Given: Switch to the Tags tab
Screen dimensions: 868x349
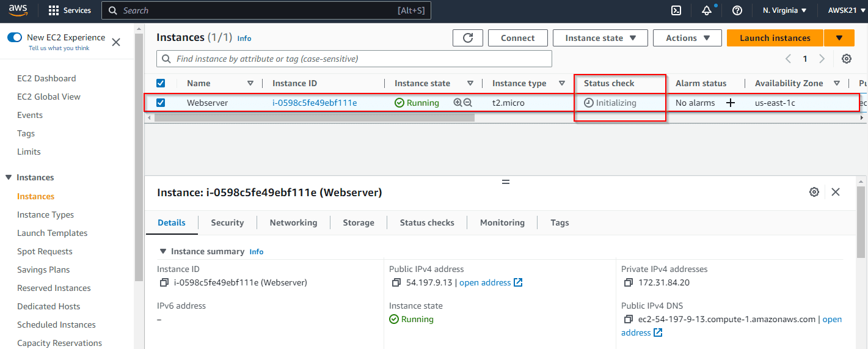Looking at the screenshot, I should pos(560,222).
